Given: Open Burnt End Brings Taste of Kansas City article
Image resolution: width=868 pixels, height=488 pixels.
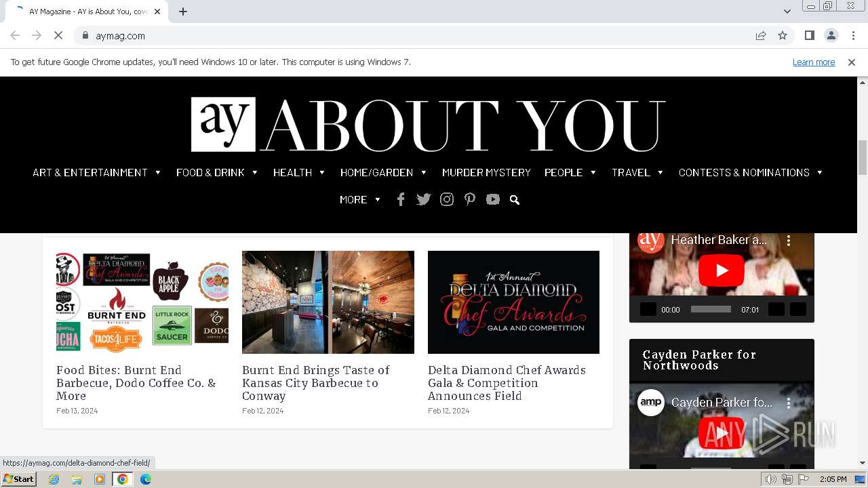Looking at the screenshot, I should coord(316,383).
